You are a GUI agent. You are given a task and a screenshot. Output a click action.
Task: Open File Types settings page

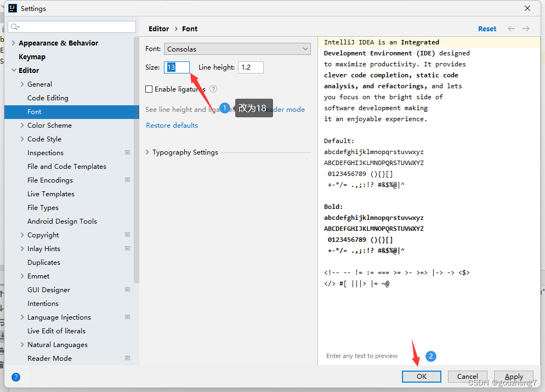43,207
